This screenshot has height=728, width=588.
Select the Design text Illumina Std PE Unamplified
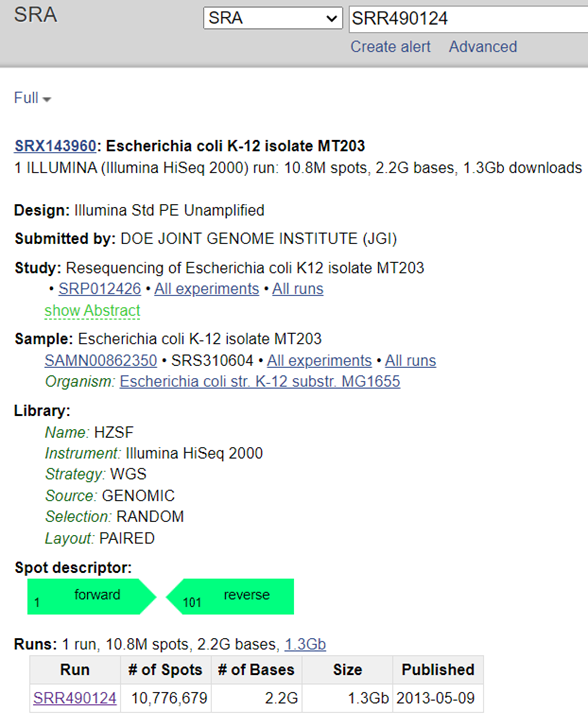[169, 210]
